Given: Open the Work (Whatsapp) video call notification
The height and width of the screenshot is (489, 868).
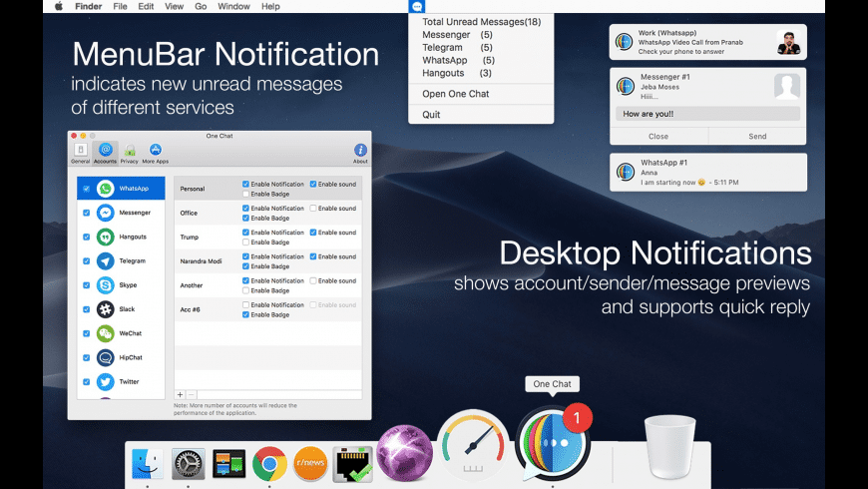Looking at the screenshot, I should coord(708,42).
